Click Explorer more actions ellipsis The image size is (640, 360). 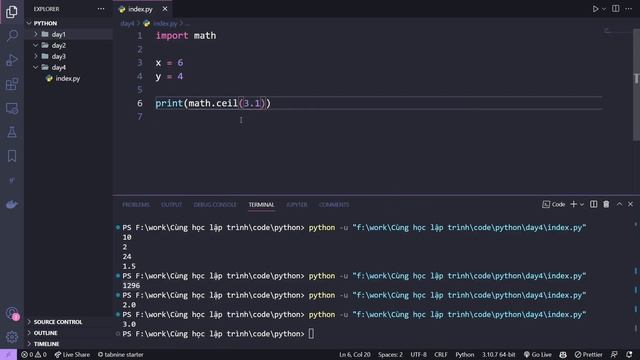[x=101, y=9]
